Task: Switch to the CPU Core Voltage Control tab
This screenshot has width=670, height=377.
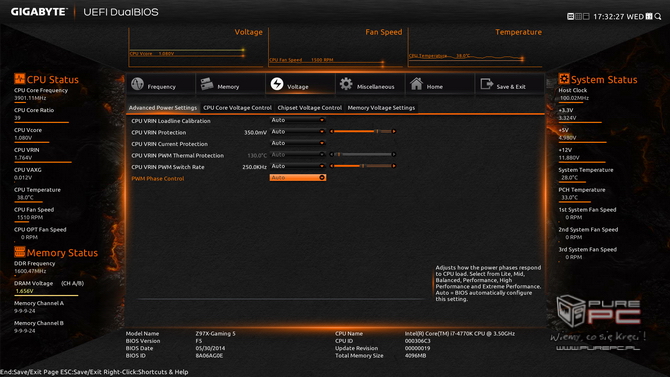Action: point(237,108)
